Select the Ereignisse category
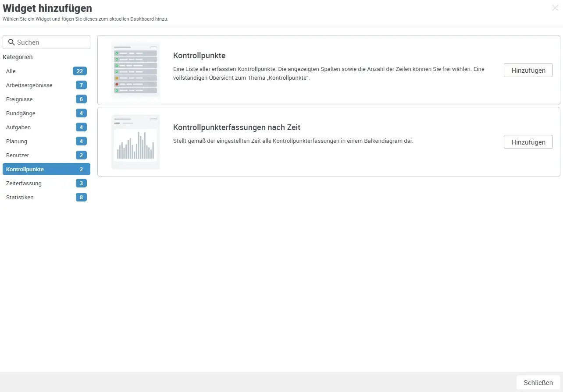The height and width of the screenshot is (392, 563). pos(19,99)
